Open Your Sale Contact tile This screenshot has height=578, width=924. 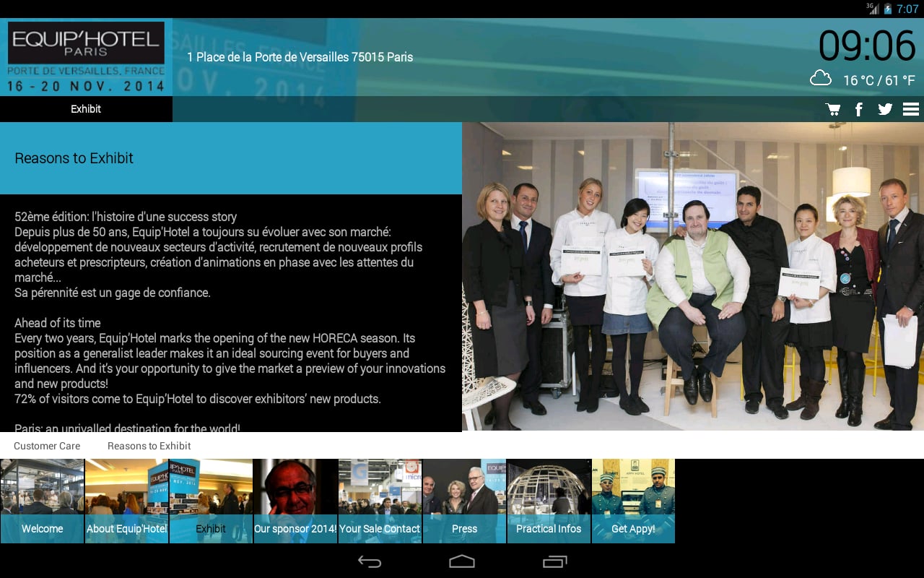point(380,501)
